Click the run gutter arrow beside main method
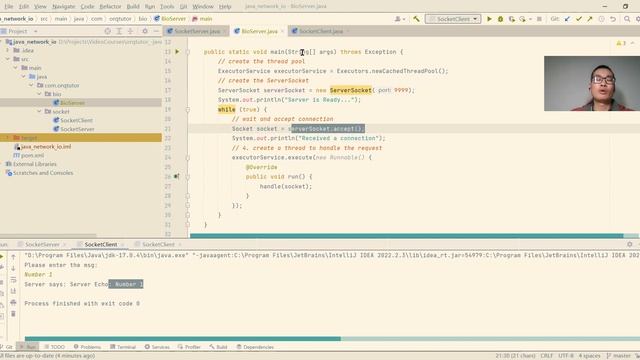The height and width of the screenshot is (360, 640). click(x=177, y=52)
